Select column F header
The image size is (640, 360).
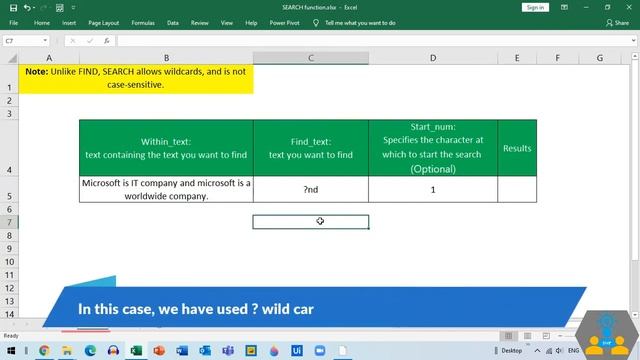pos(557,58)
